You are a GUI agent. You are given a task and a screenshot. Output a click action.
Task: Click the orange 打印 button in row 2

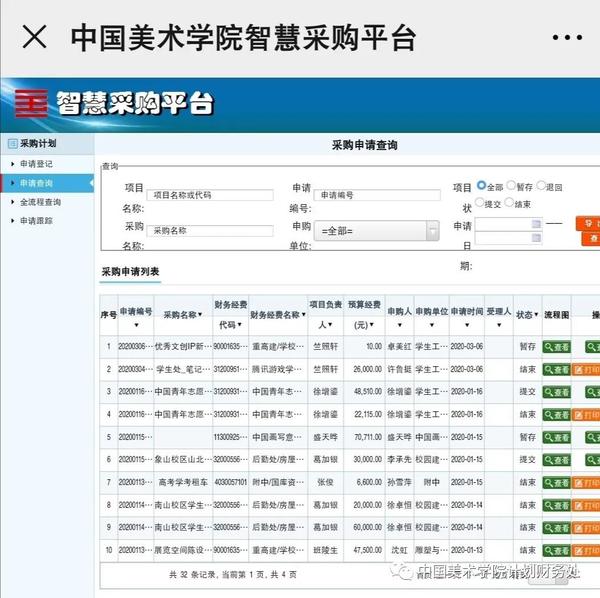point(587,369)
